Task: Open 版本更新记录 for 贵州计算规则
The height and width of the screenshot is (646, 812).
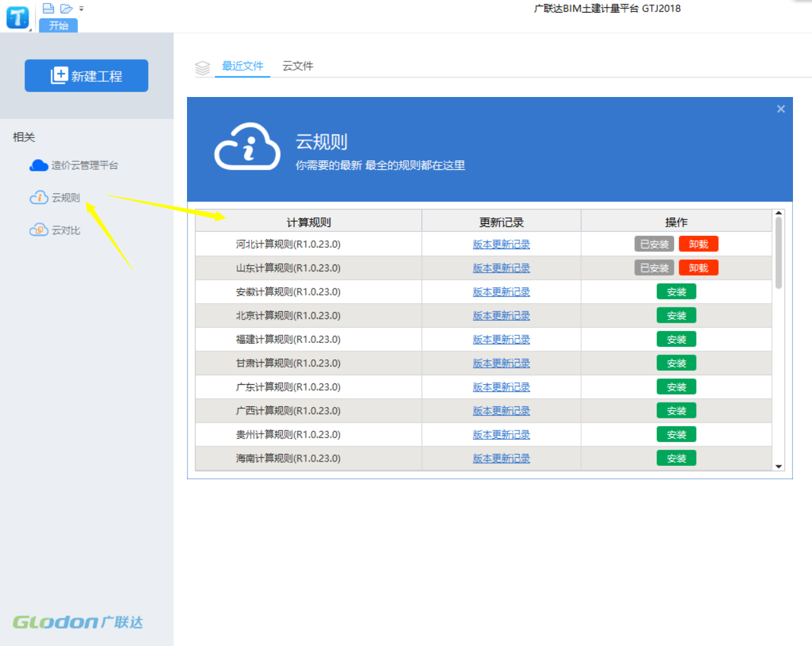Action: click(x=501, y=434)
